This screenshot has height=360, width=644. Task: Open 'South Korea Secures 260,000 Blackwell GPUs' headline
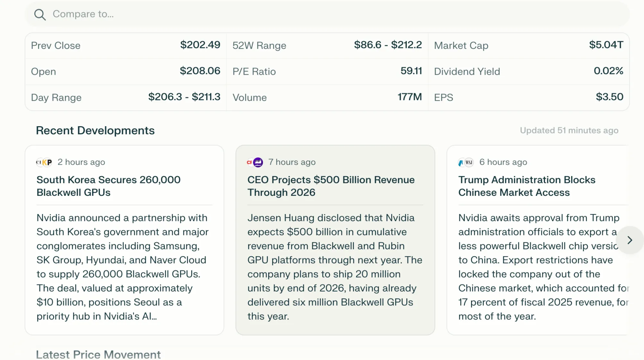click(x=109, y=186)
